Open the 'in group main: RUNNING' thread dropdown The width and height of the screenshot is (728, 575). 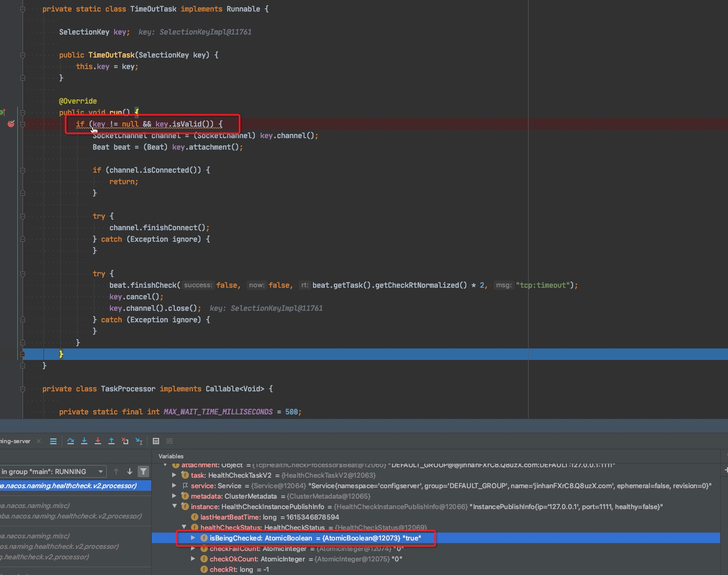point(100,471)
